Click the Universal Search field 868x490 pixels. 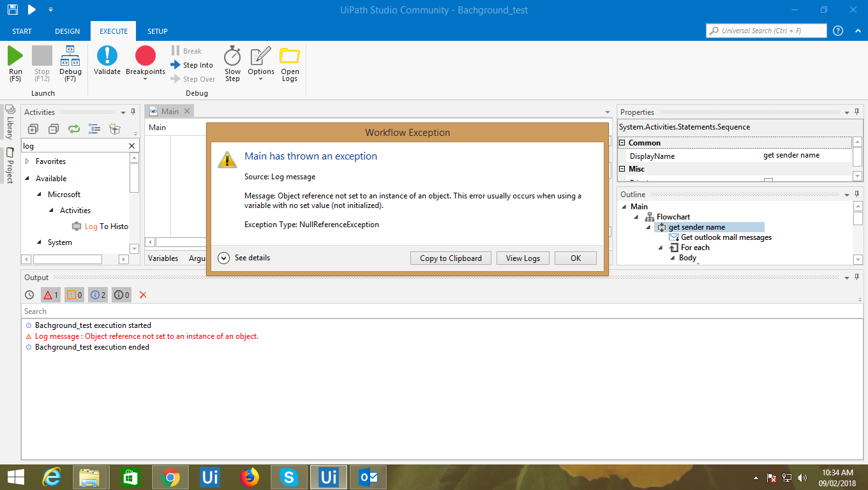pos(766,31)
